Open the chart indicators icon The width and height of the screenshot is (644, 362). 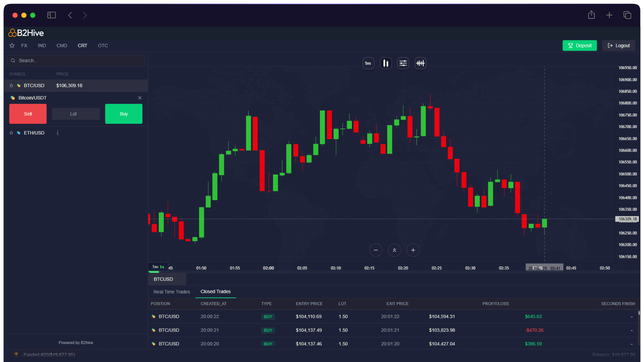(x=421, y=63)
